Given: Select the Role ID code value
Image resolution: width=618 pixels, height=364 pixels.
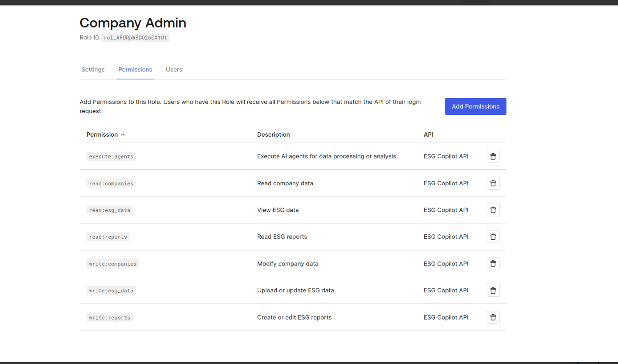Looking at the screenshot, I should point(135,38).
